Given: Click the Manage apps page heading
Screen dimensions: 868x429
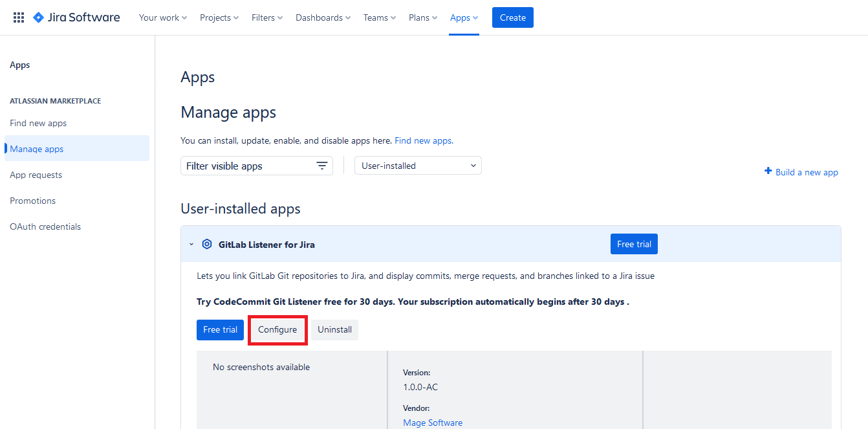Looking at the screenshot, I should click(228, 112).
